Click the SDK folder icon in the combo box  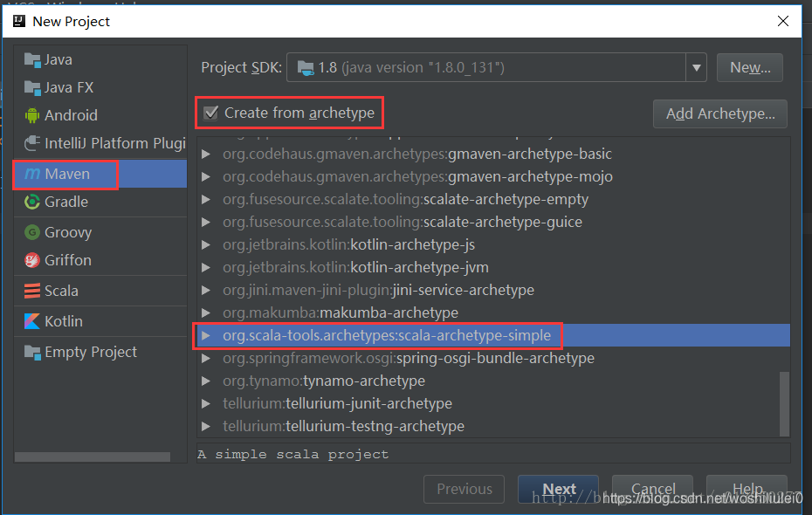pyautogui.click(x=306, y=68)
